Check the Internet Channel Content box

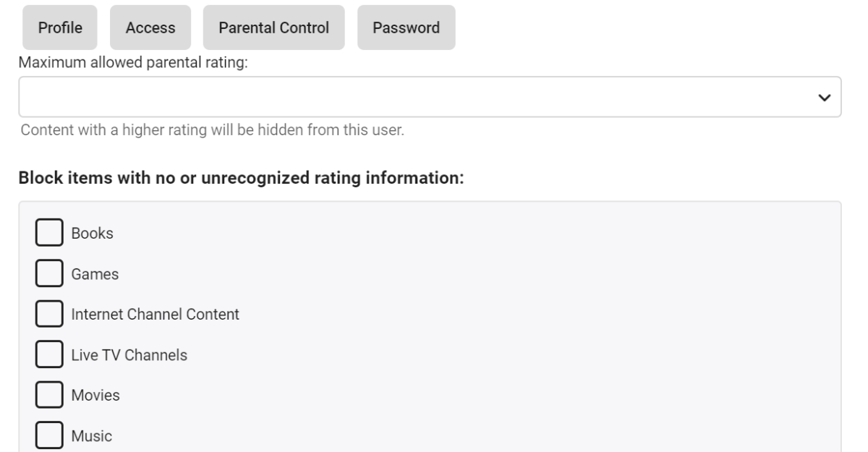pyautogui.click(x=49, y=315)
